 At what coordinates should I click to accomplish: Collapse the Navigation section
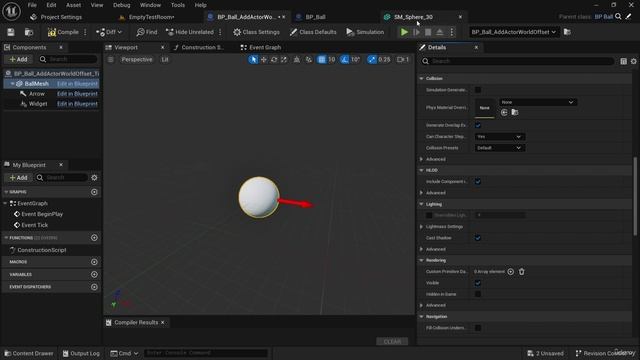point(422,317)
